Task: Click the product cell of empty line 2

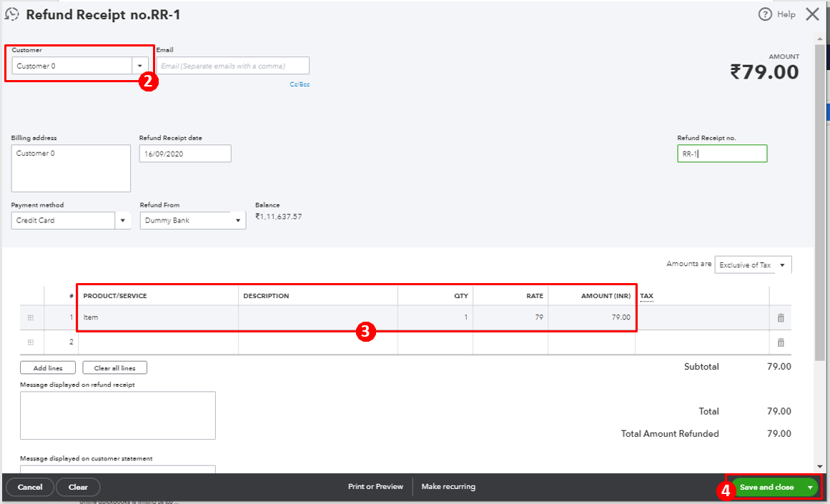Action: 158,342
